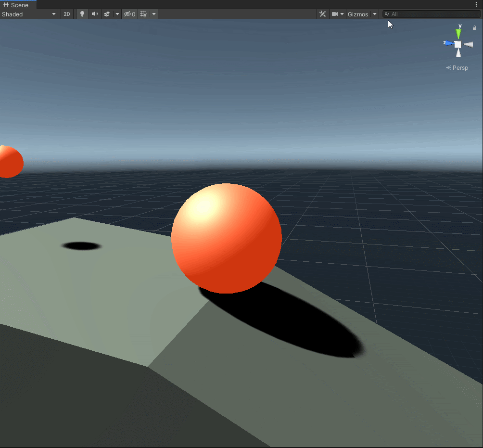The width and height of the screenshot is (483, 448).
Task: Toggle grid visibility icon
Action: 143,14
